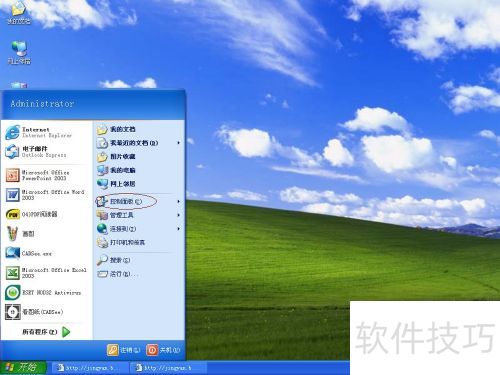Expand the My Recent Documents submenu arrow

point(179,143)
